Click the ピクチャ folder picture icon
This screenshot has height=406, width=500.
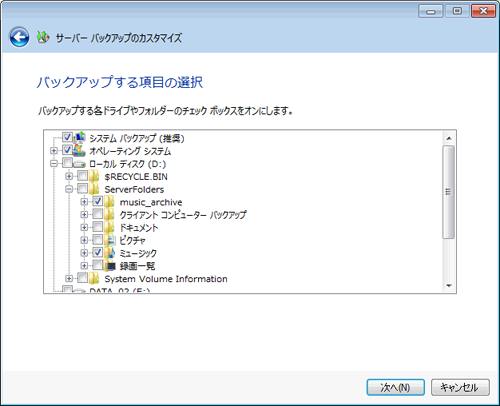tap(110, 240)
